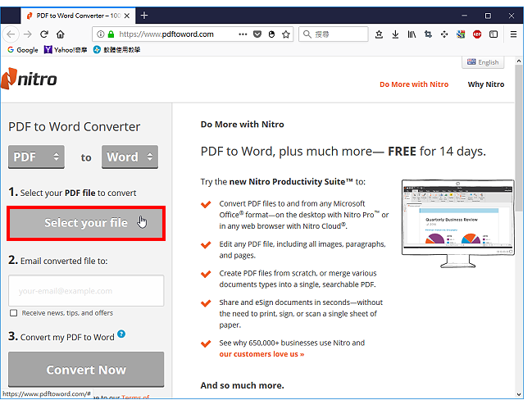Close the PDF to Word Converter tab

127,16
